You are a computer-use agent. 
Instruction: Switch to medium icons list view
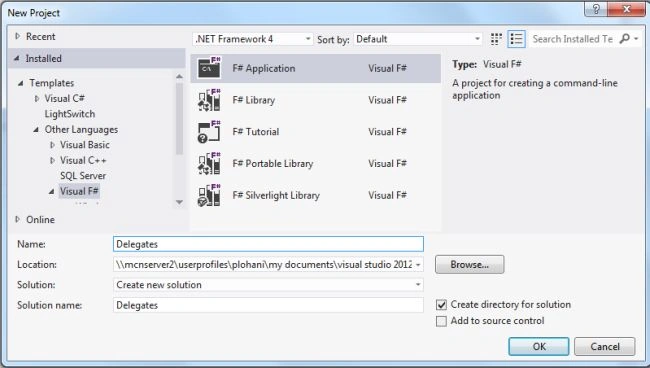[x=516, y=39]
